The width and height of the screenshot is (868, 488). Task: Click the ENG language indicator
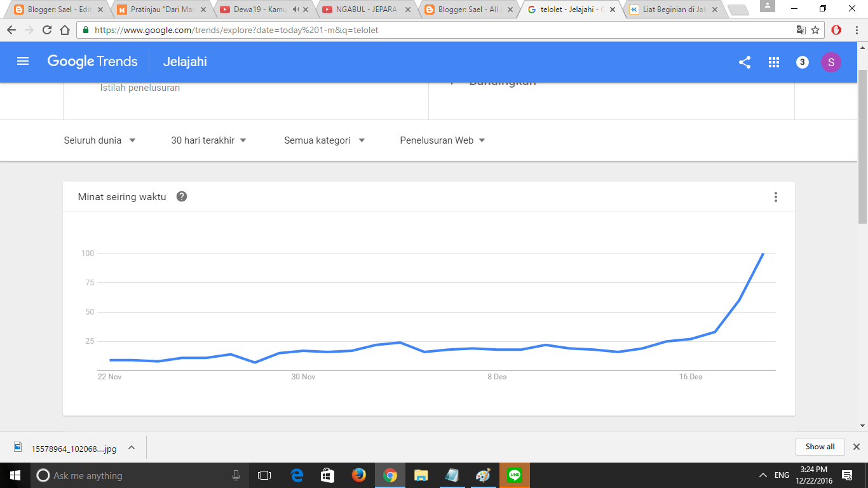(x=782, y=475)
